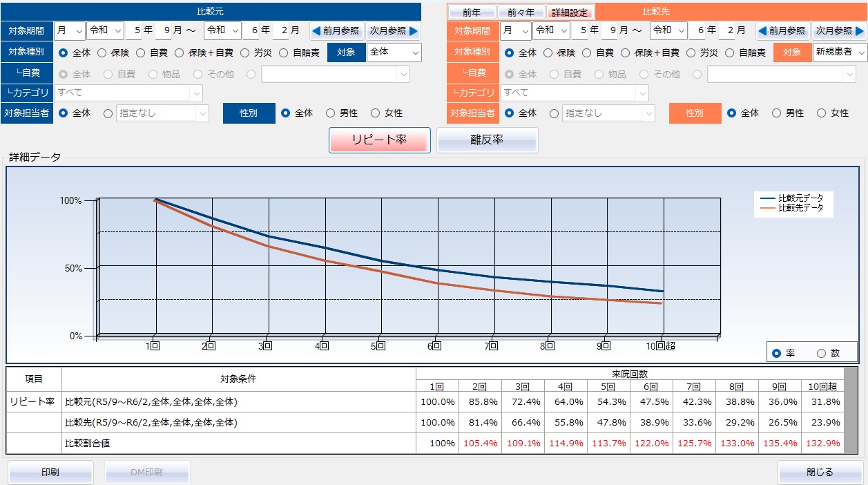The height and width of the screenshot is (485, 868).
Task: Expand 比較元 period unit 月 dropdown
Action: (x=69, y=30)
